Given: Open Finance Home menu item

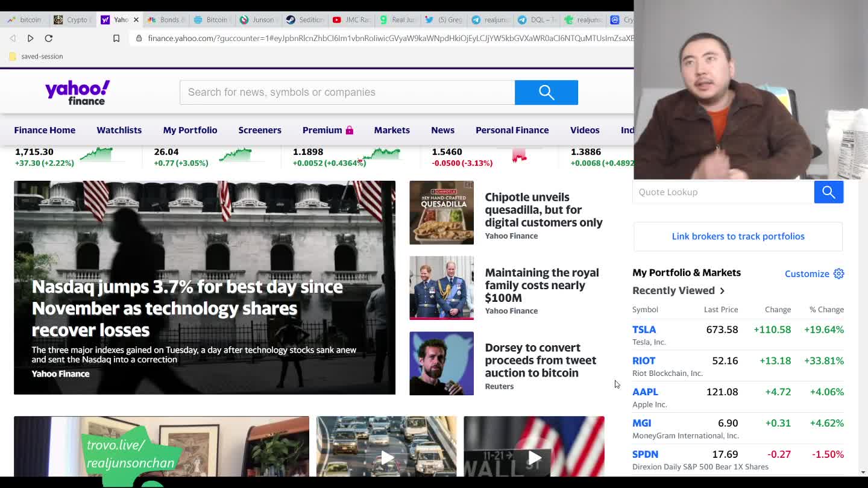Looking at the screenshot, I should click(45, 130).
